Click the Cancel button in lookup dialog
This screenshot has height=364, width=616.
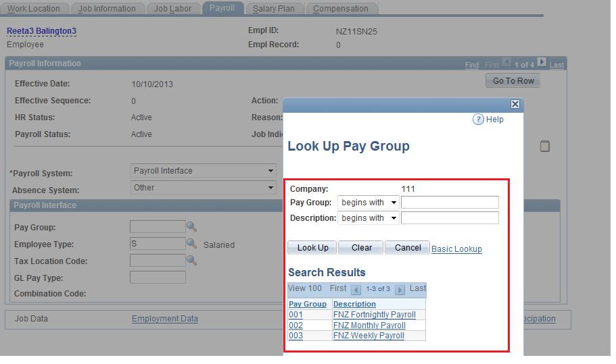point(407,248)
